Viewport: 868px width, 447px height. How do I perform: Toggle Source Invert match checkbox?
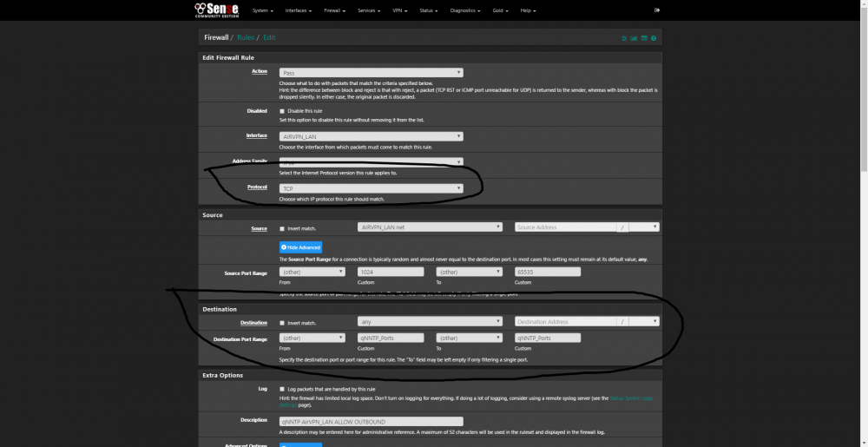[282, 228]
